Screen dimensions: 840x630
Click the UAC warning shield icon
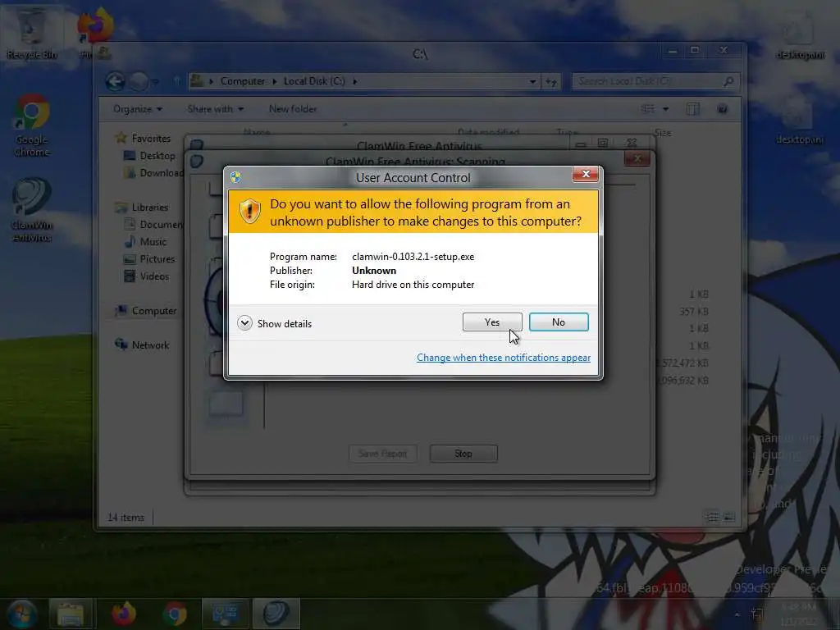249,211
